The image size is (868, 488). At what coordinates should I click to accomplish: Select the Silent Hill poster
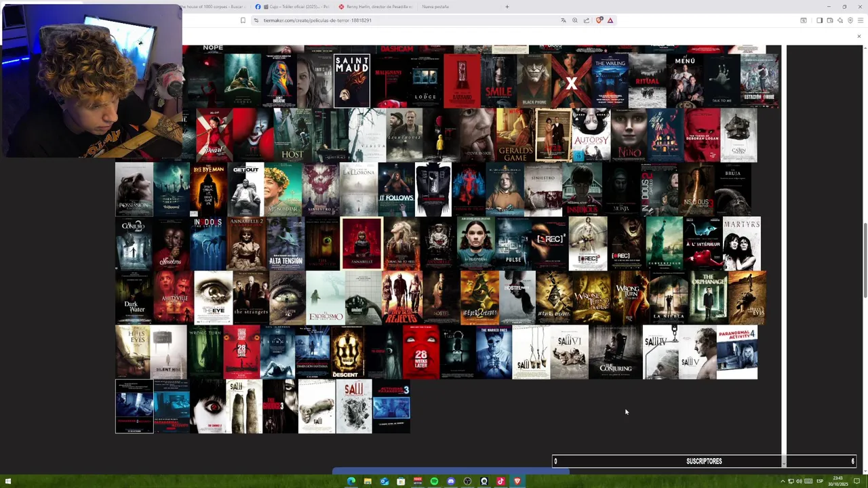[x=169, y=352]
